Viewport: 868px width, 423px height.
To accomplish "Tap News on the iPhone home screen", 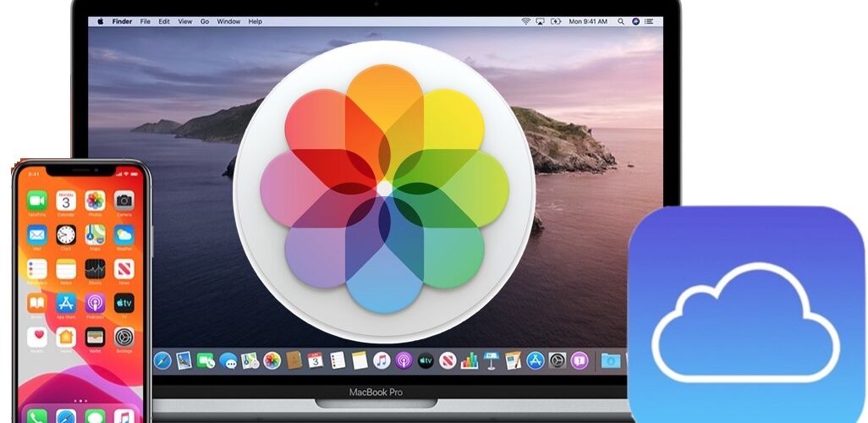I will tap(124, 269).
